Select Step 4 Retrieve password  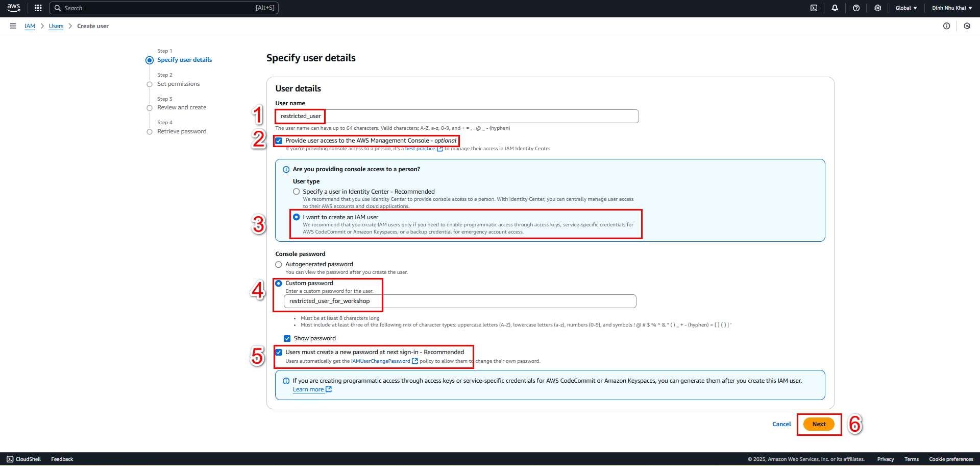(182, 131)
